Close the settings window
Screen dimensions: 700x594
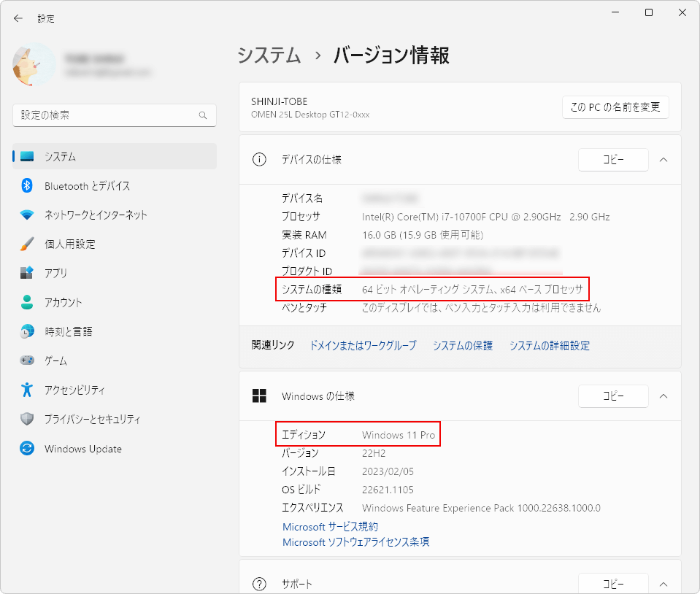click(682, 12)
